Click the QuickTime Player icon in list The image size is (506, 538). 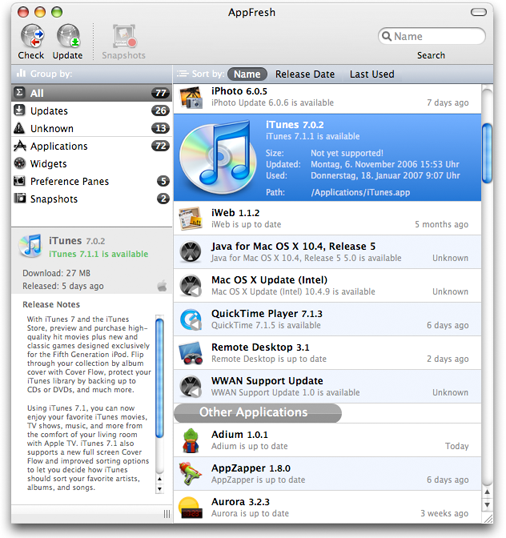(x=191, y=319)
